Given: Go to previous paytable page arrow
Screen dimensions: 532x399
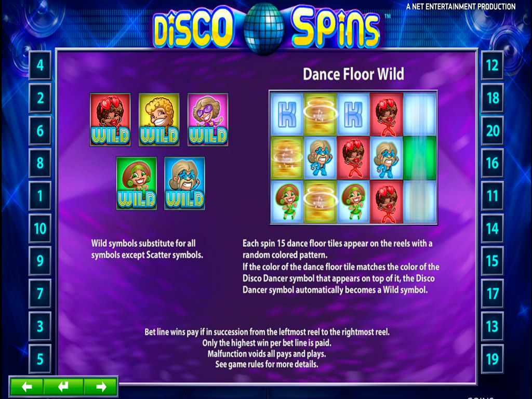Looking at the screenshot, I should 27,387.
